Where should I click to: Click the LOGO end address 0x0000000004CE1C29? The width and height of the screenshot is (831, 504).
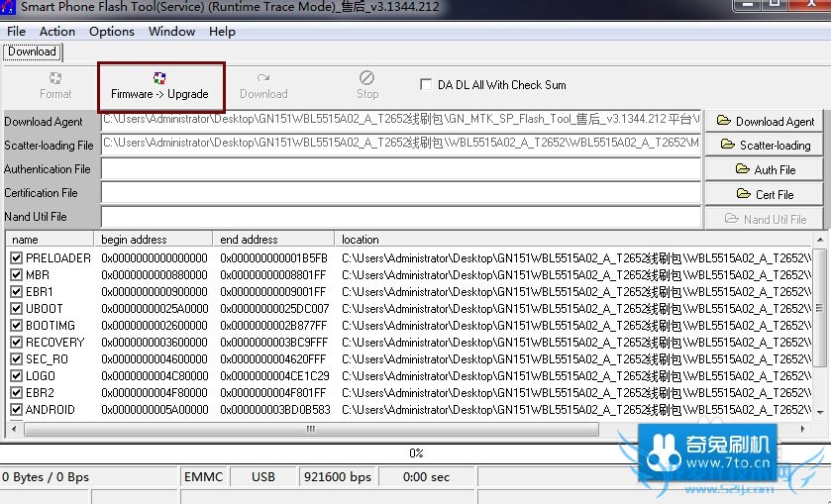(274, 375)
